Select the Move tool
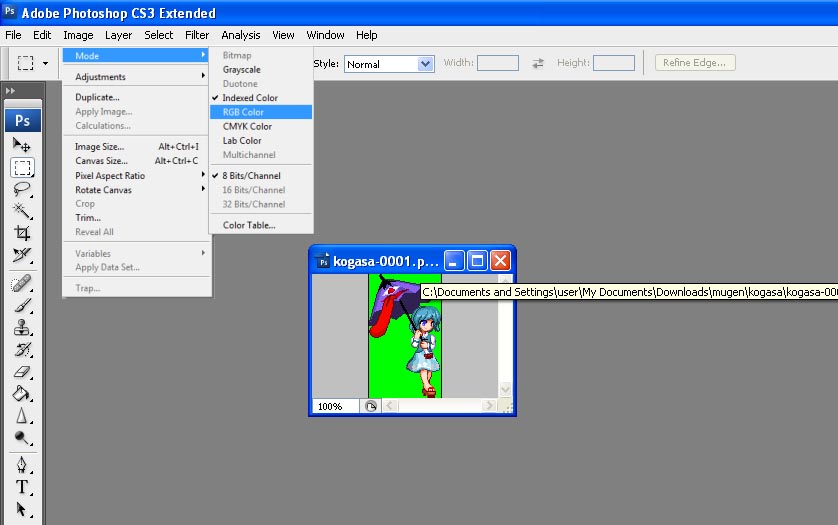Viewport: 838px width, 525px height. click(x=22, y=145)
